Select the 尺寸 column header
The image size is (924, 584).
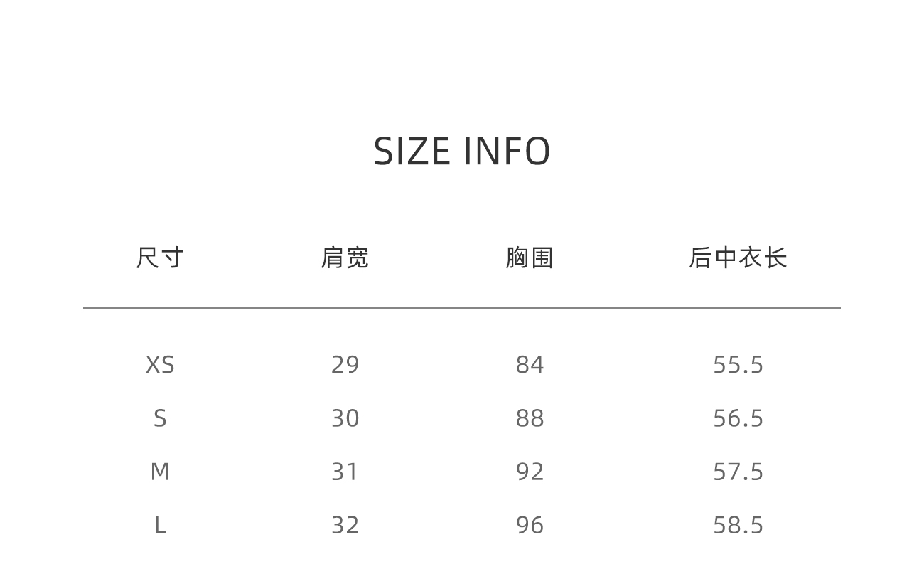160,258
